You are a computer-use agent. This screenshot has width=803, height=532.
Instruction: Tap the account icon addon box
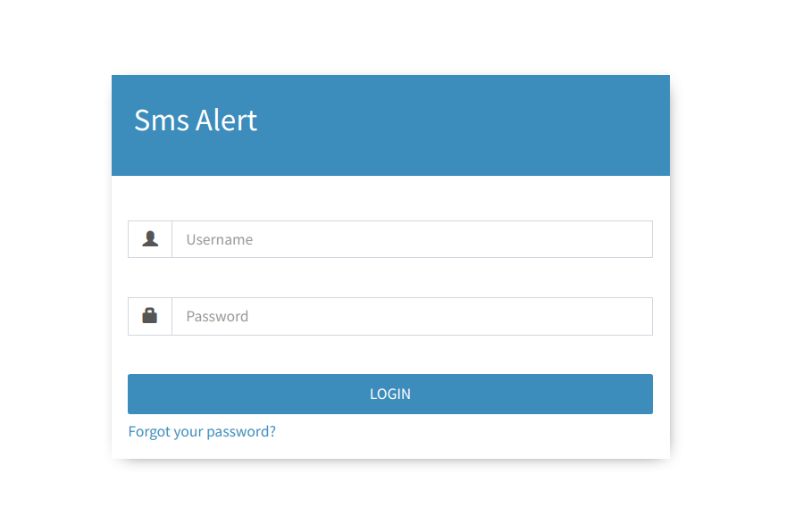click(150, 239)
